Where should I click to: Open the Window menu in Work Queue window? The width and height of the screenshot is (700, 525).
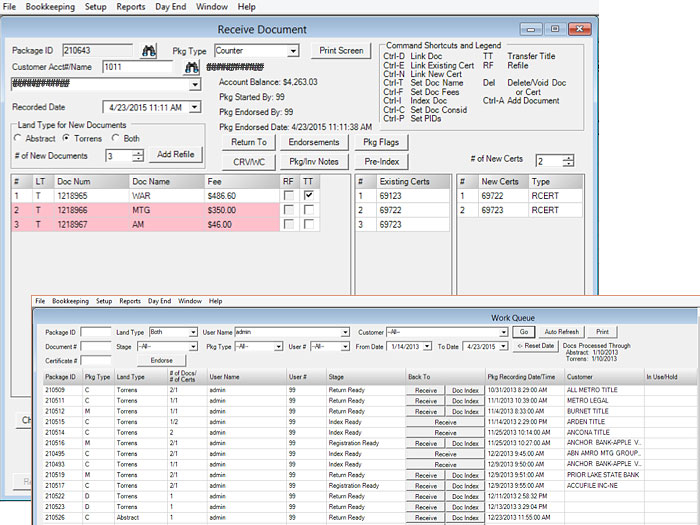190,301
